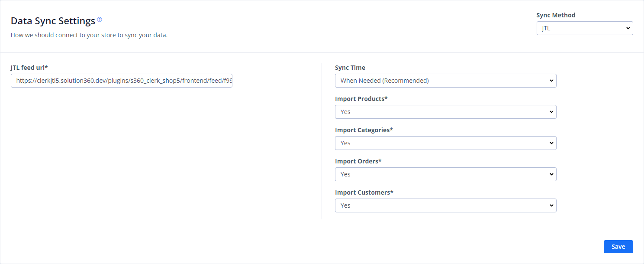Expand the Import Categories dropdown
The image size is (644, 264).
tap(445, 143)
